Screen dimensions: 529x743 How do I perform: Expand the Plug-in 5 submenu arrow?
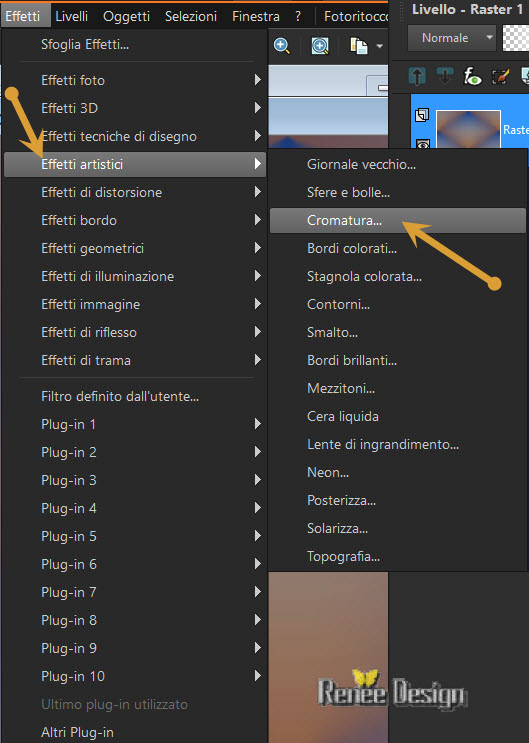point(257,536)
